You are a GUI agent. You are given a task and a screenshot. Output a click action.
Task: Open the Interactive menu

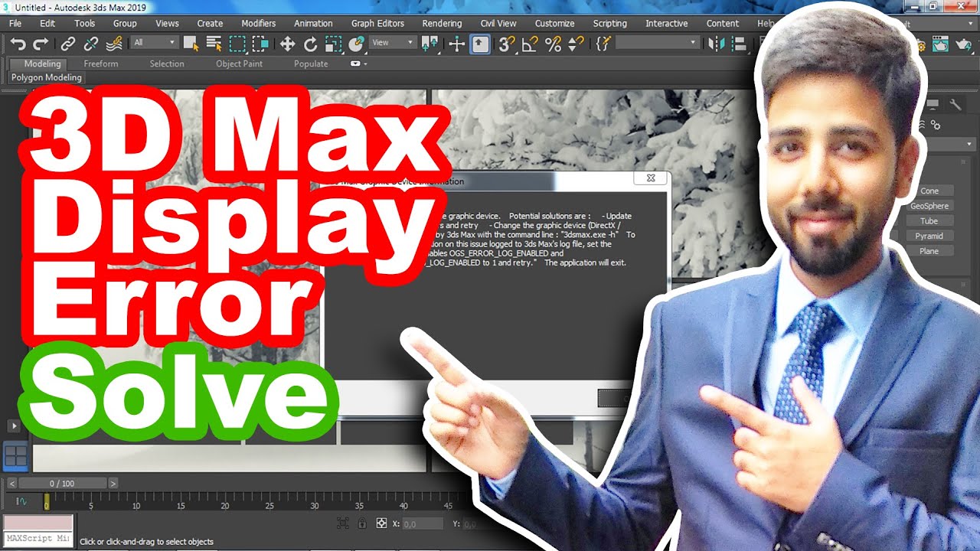666,24
